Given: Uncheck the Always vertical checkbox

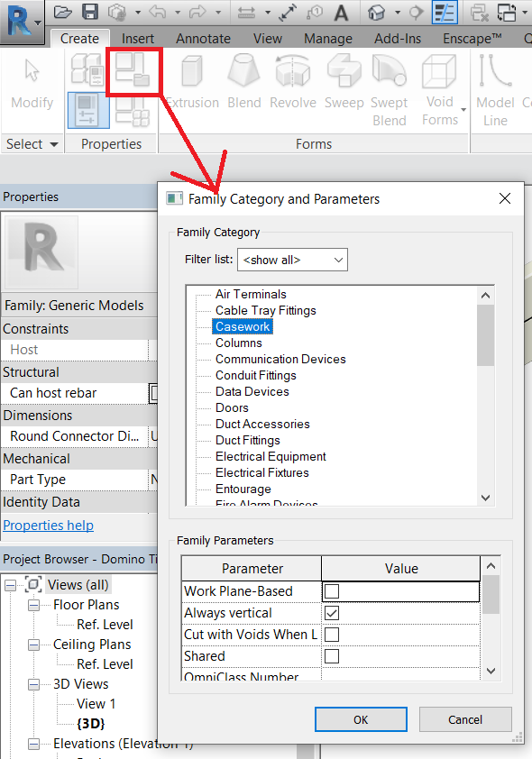Looking at the screenshot, I should click(332, 613).
